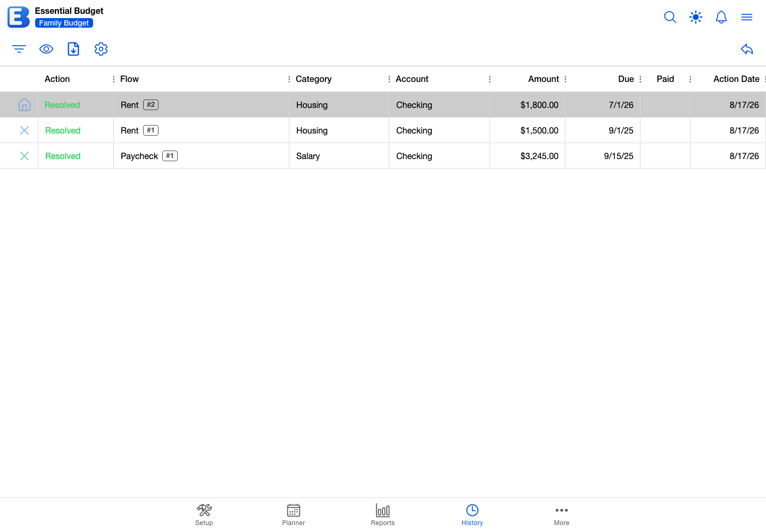Image resolution: width=766 pixels, height=532 pixels.
Task: Select the $1,500.00 amount cell
Action: (527, 130)
